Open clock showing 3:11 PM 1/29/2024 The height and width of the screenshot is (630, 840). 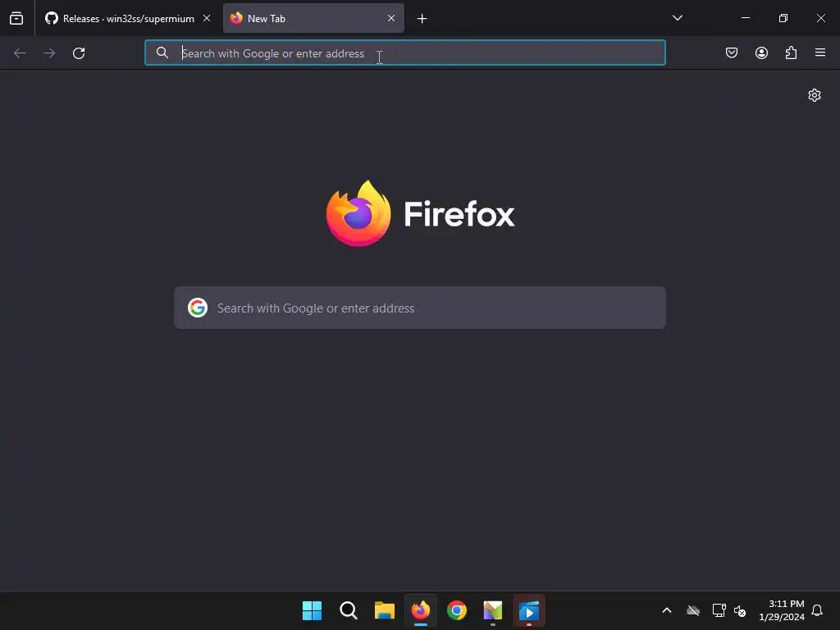tap(782, 610)
